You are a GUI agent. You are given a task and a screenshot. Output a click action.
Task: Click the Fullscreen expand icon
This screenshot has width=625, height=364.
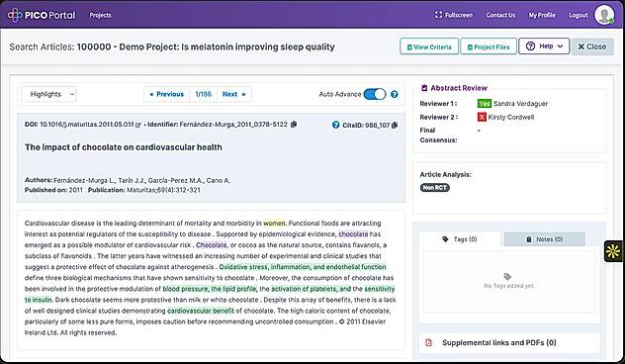point(438,15)
